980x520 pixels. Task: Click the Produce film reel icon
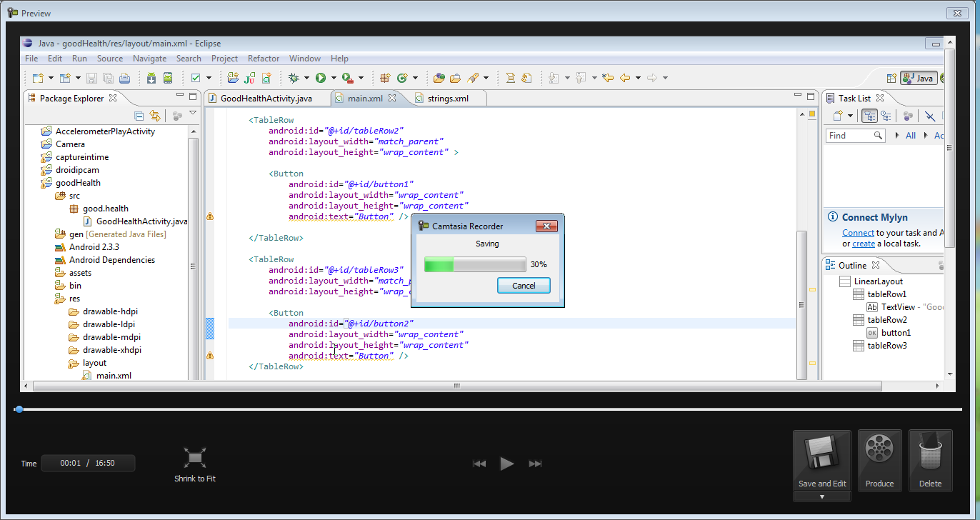[880, 461]
